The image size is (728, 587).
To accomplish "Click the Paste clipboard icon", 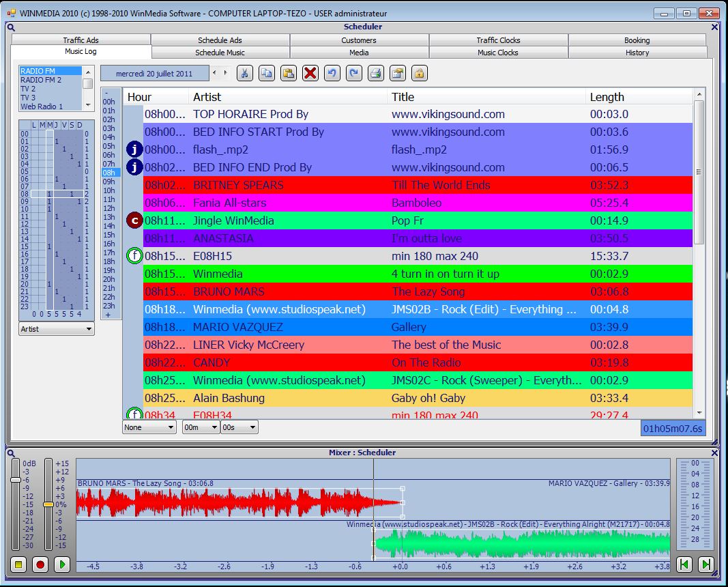I will coord(289,73).
